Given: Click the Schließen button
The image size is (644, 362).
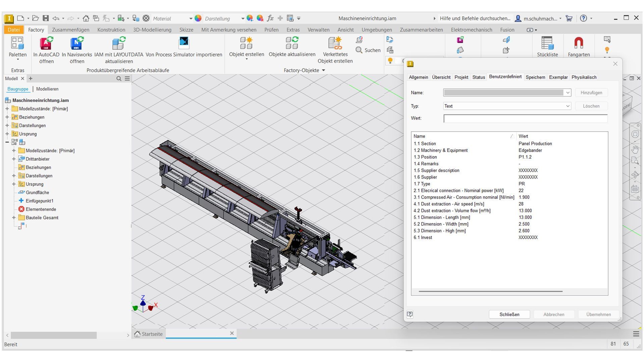Looking at the screenshot, I should pos(509,314).
